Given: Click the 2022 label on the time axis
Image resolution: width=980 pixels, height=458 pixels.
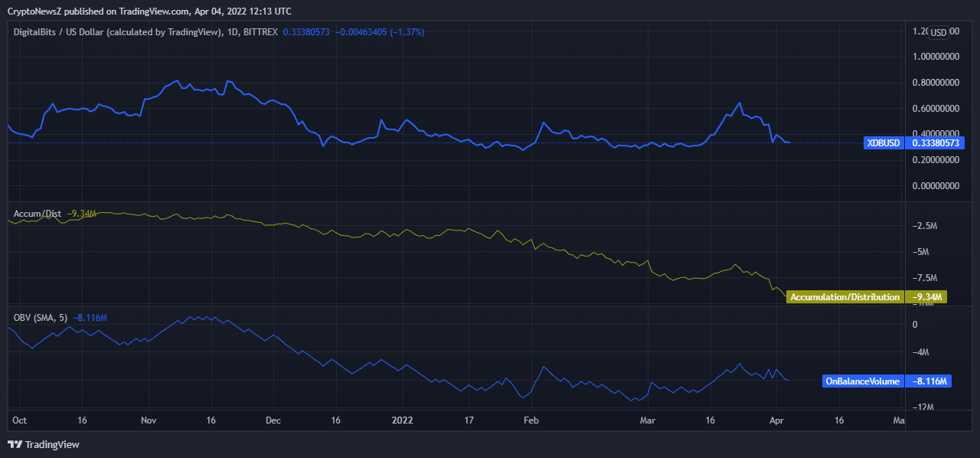Looking at the screenshot, I should (402, 420).
